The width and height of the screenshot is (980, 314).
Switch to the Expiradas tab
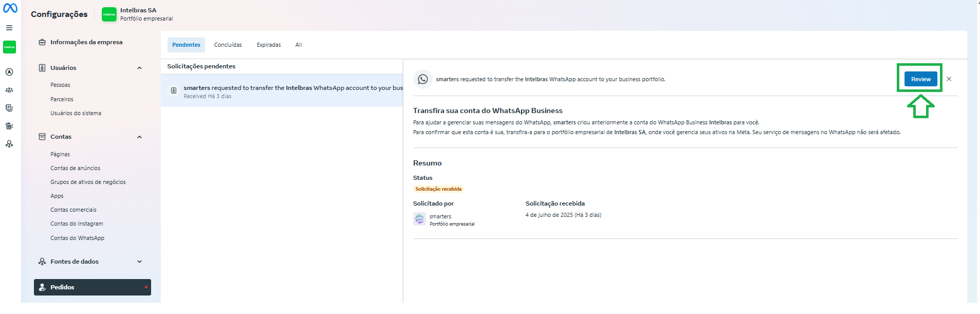tap(269, 45)
